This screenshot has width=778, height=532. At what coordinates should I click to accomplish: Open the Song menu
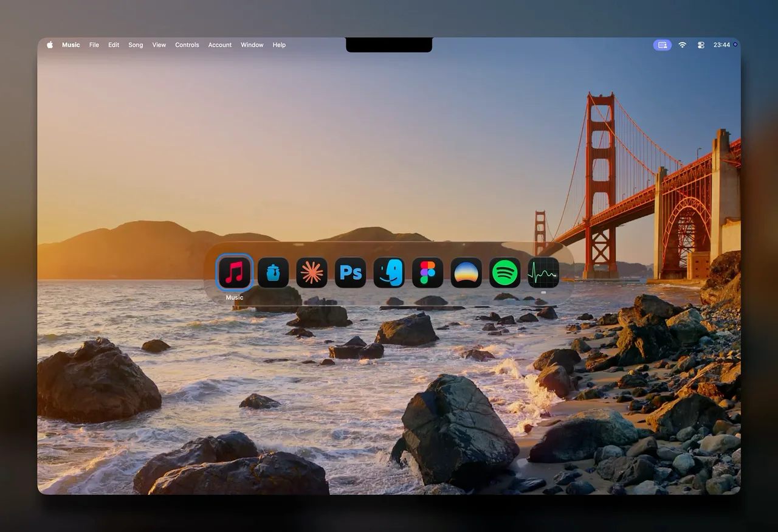tap(136, 45)
